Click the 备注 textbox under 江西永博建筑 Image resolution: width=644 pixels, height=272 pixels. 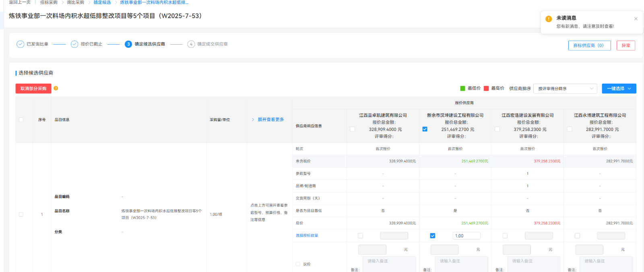click(x=606, y=264)
